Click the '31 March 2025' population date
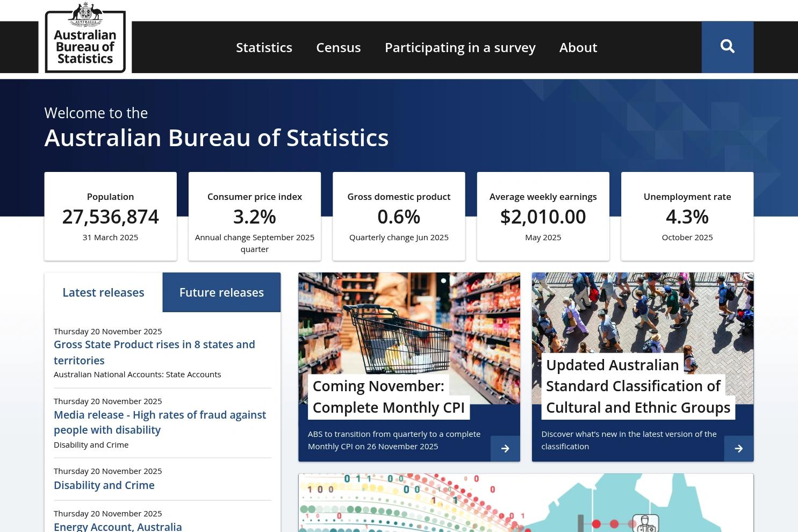Viewport: 798px width, 532px height. point(111,238)
